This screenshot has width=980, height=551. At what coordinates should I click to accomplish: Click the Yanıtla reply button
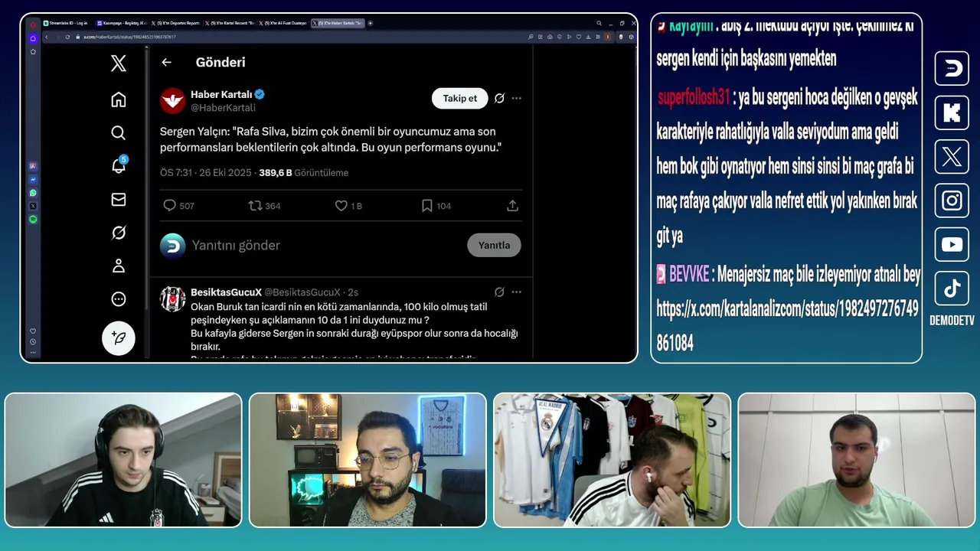pos(494,245)
